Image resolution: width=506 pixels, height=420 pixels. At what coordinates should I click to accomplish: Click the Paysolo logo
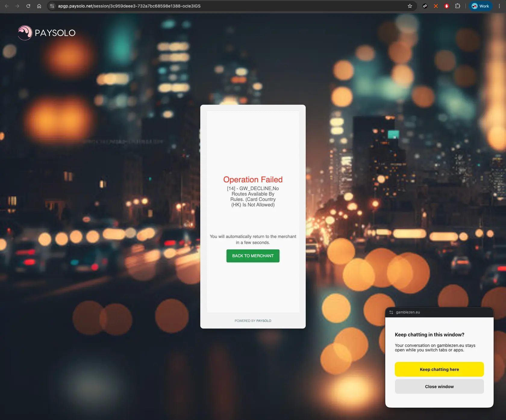(x=47, y=33)
